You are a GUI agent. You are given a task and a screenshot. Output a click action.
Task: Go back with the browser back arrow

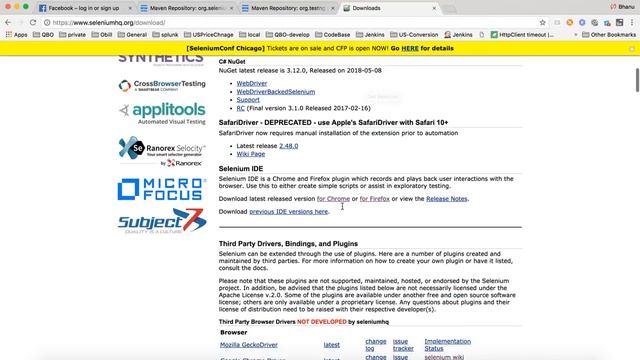click(8, 22)
